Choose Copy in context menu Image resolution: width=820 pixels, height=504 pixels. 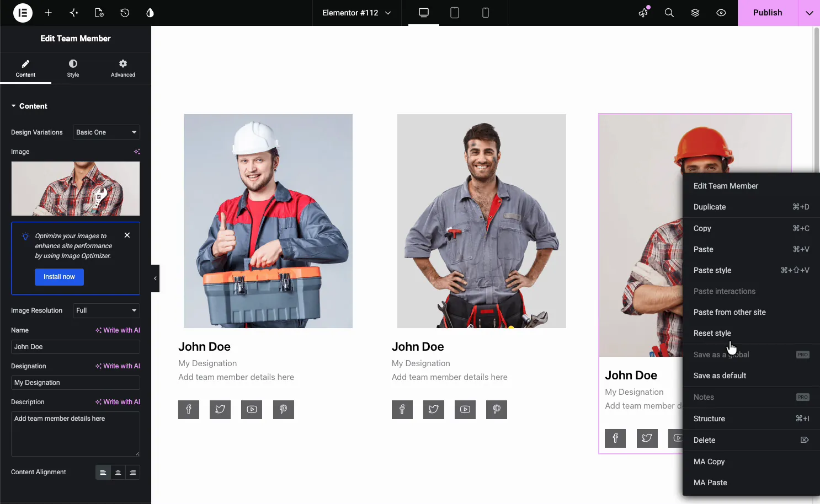(751, 228)
